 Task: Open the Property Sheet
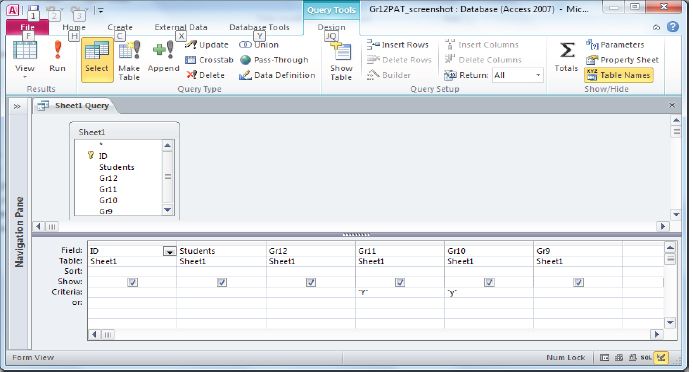coord(622,60)
